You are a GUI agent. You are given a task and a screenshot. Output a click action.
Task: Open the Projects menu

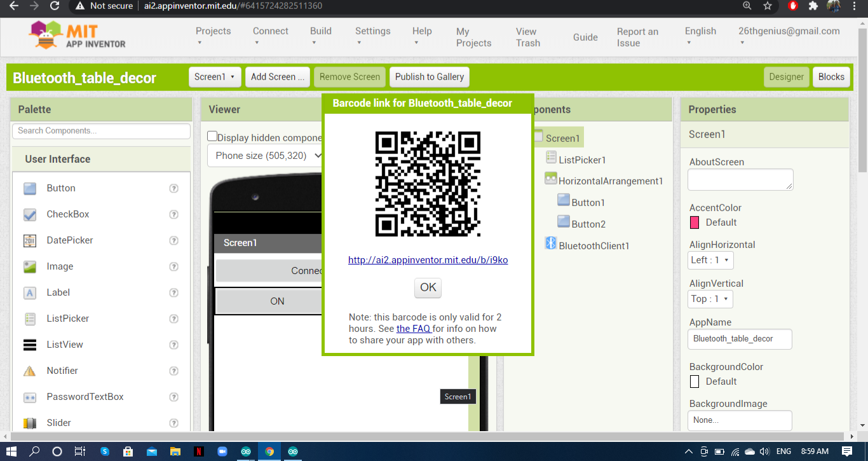213,36
